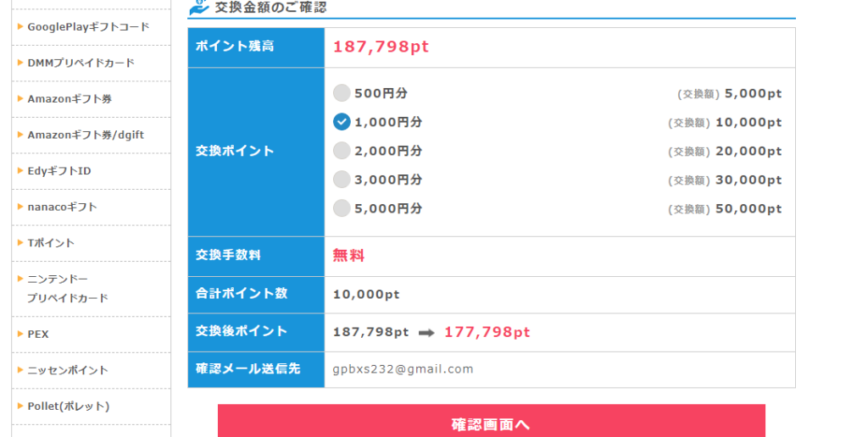Click the 確認画面へ button

491,421
